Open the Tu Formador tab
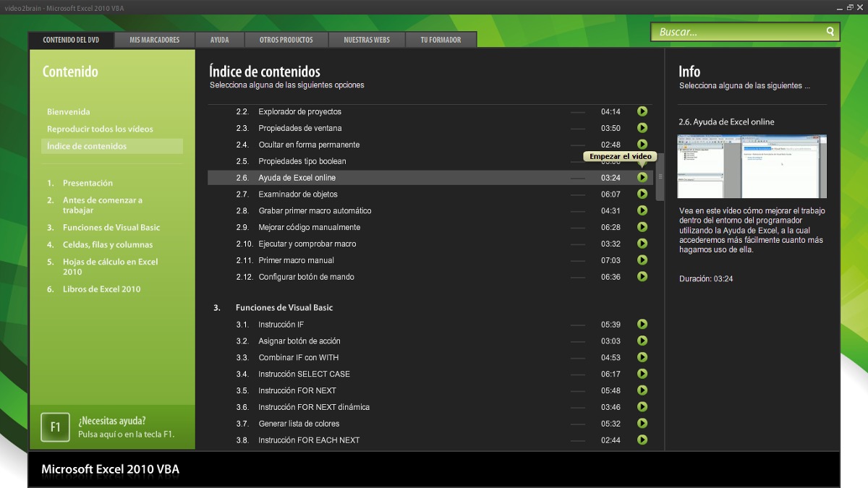This screenshot has width=868, height=488. [x=441, y=40]
